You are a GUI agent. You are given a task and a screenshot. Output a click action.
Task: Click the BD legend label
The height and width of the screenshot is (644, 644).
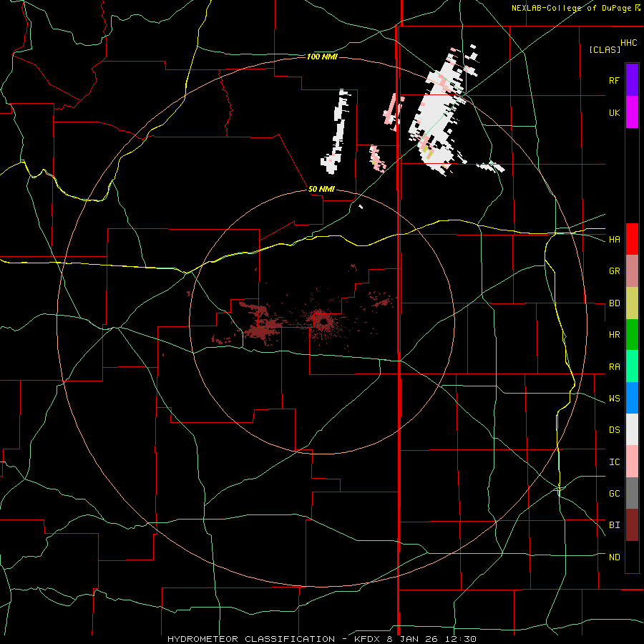pos(614,303)
